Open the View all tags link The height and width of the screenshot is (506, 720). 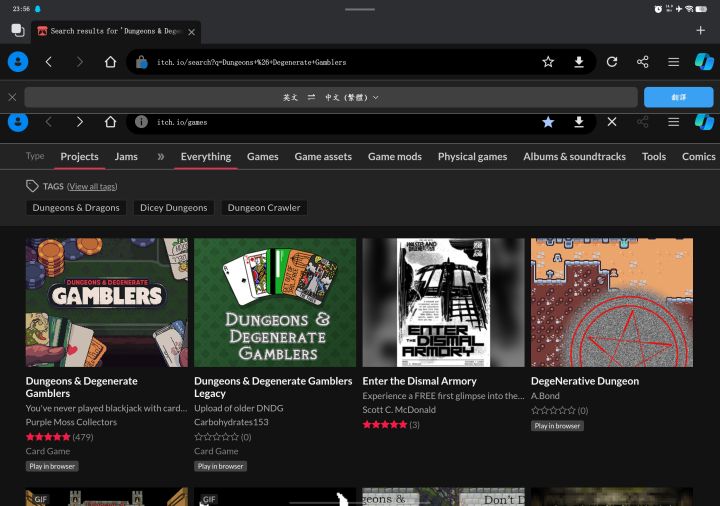click(x=92, y=186)
